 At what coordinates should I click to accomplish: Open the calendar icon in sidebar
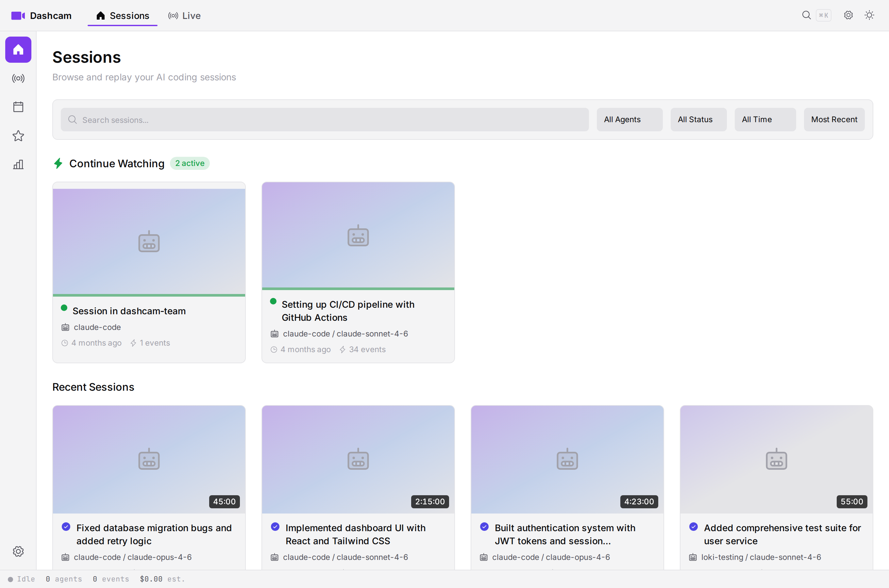point(18,107)
